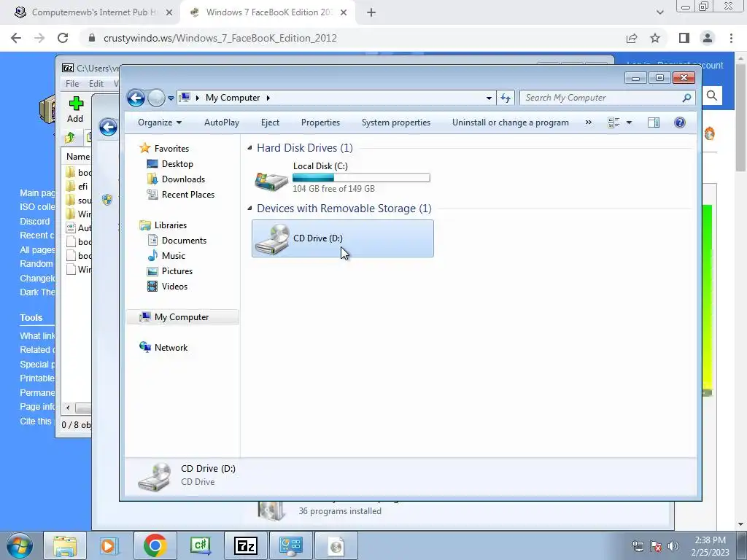The height and width of the screenshot is (560, 747).
Task: Open recent locations dropdown beside navigation arrows
Action: click(171, 98)
